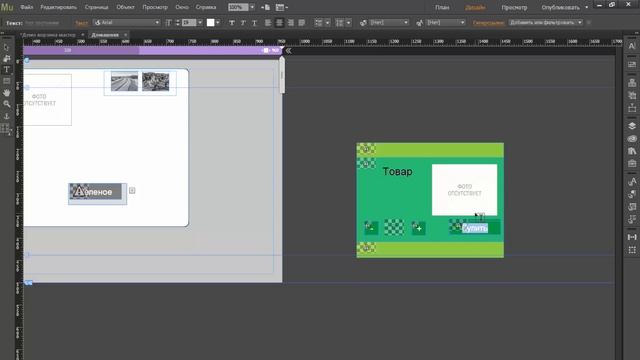Switch to Просмотр preview mode at top right
Viewport: 640px width, 360px height.
[x=514, y=7]
